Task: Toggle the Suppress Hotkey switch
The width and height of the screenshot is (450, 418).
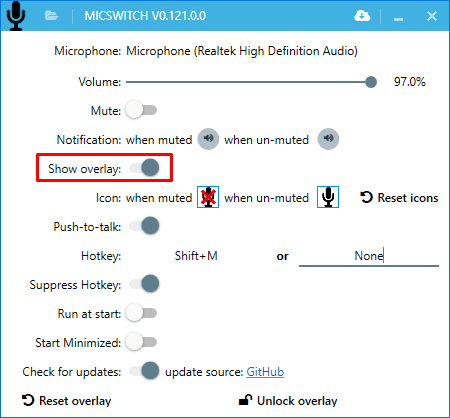Action: (144, 284)
